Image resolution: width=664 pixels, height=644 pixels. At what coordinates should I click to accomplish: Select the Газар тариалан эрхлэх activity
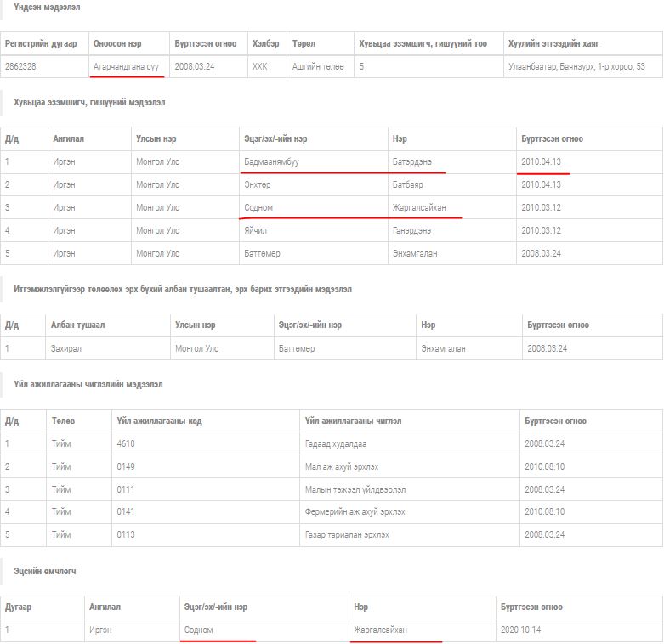pyautogui.click(x=347, y=535)
